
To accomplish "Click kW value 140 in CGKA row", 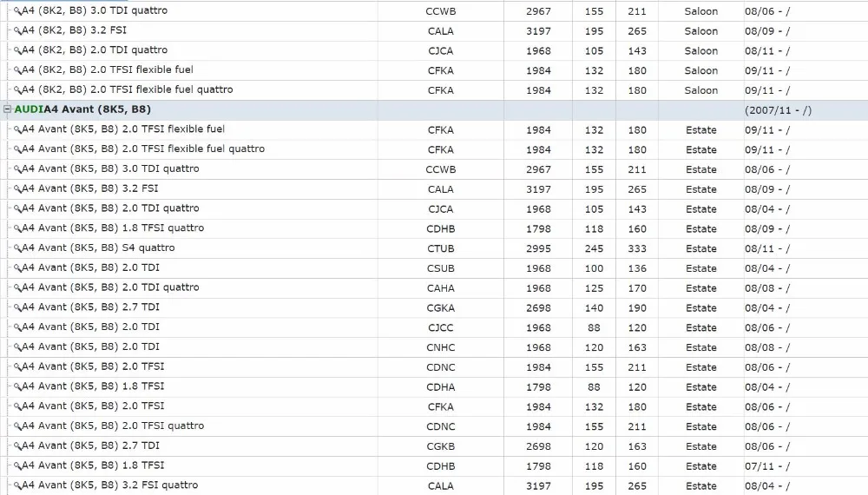I will coord(594,307).
